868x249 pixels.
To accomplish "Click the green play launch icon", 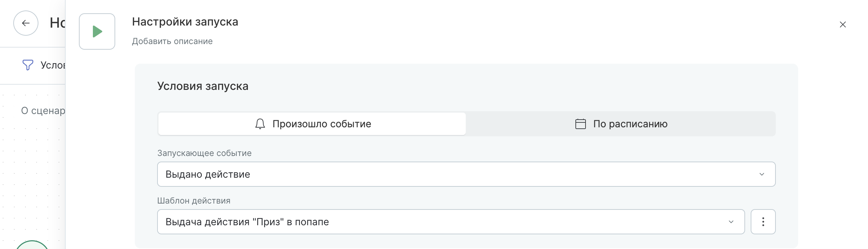I will point(97,31).
